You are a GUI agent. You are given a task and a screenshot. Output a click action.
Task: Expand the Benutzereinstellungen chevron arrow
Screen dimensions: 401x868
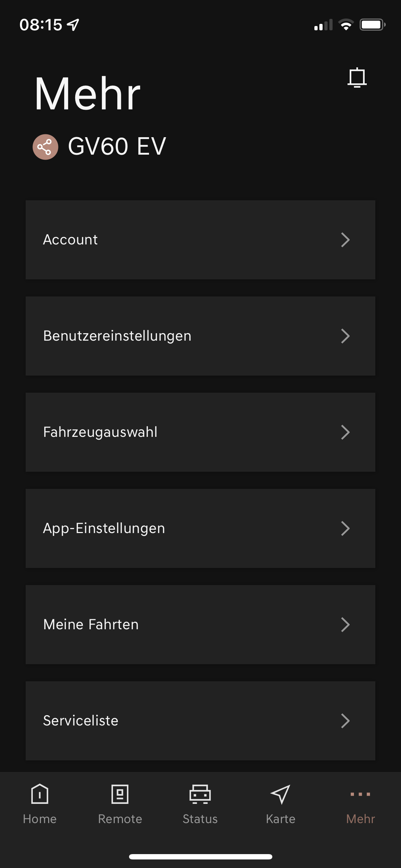click(x=345, y=336)
